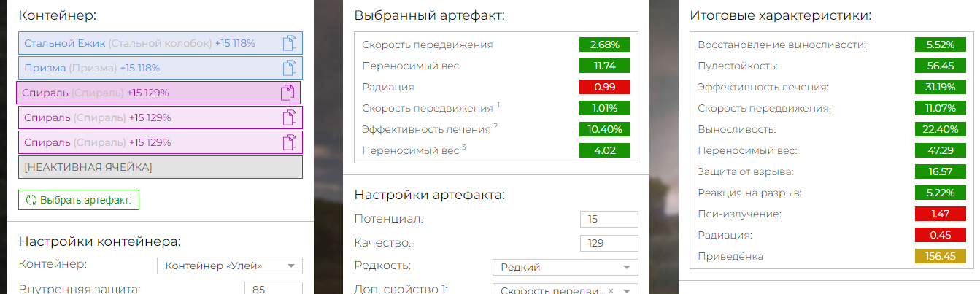Click the green Пулестойкость value 56.45
The width and height of the screenshot is (980, 294).
click(940, 66)
